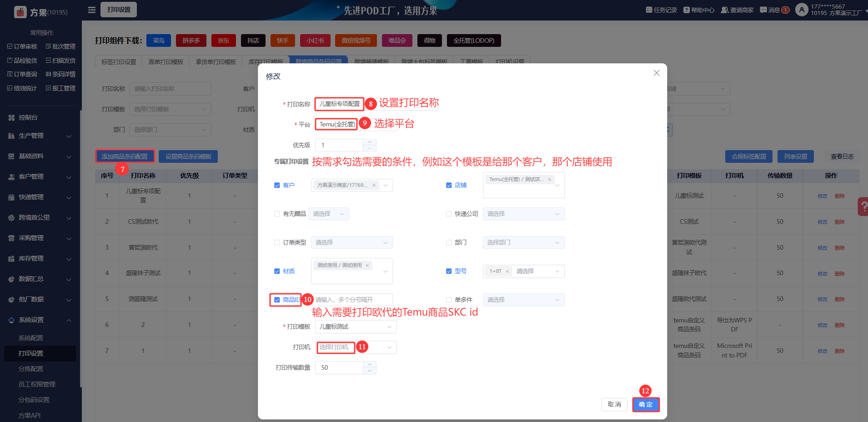
Task: Click the 方果 apple logo icon
Action: coord(20,12)
